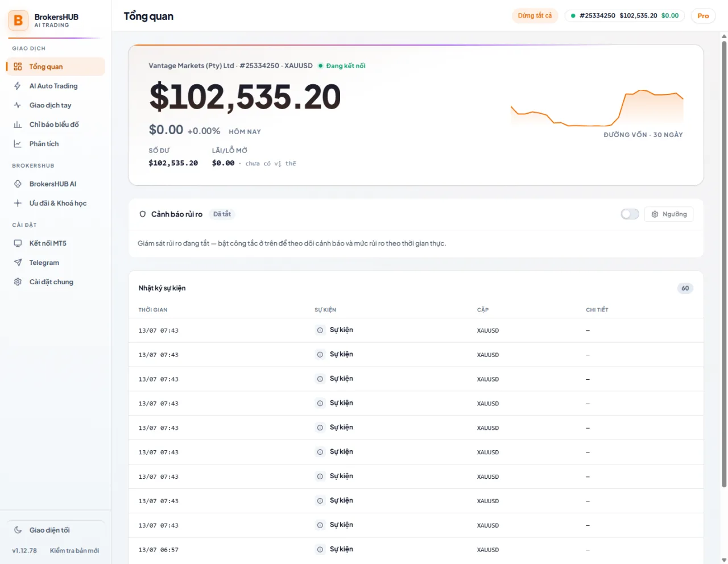Click the Chỉ báo biểu đồ bar chart icon
This screenshot has width=728, height=564.
pyautogui.click(x=18, y=125)
